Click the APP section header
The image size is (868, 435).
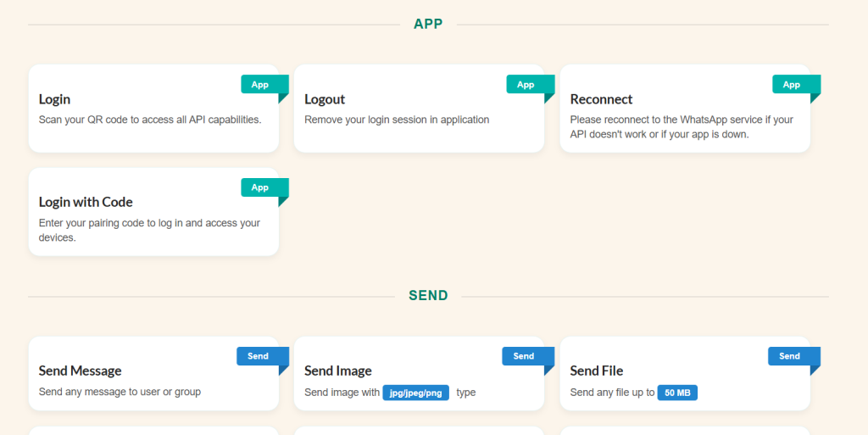click(x=428, y=24)
